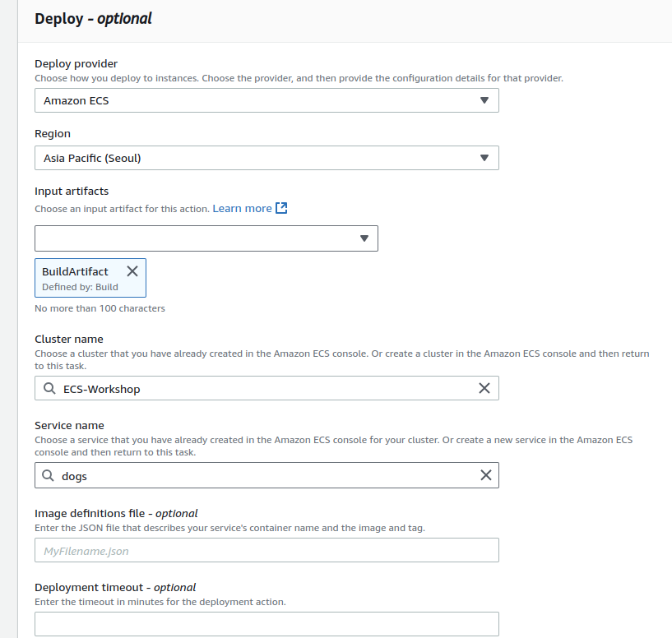Focus the empty Deployment timeout input box

coord(266,624)
